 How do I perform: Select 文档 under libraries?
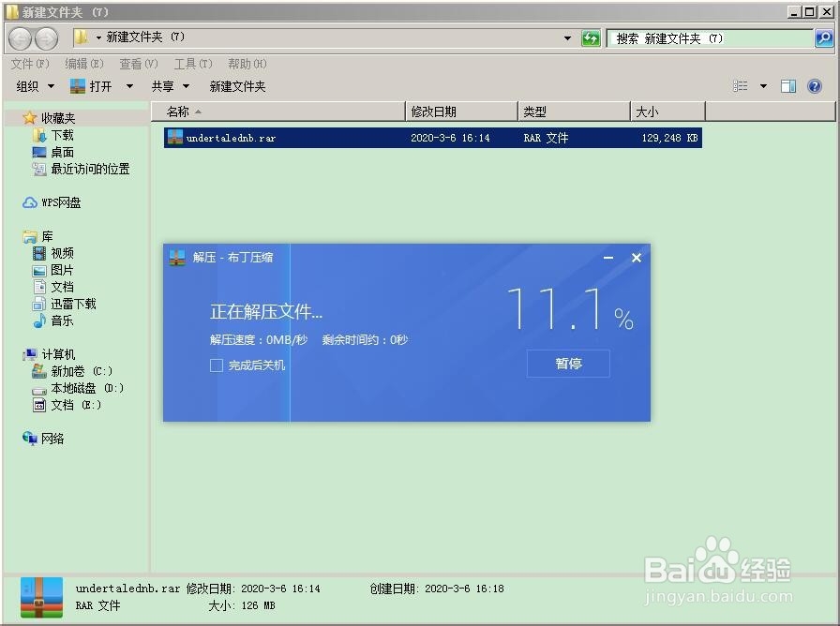[62, 287]
